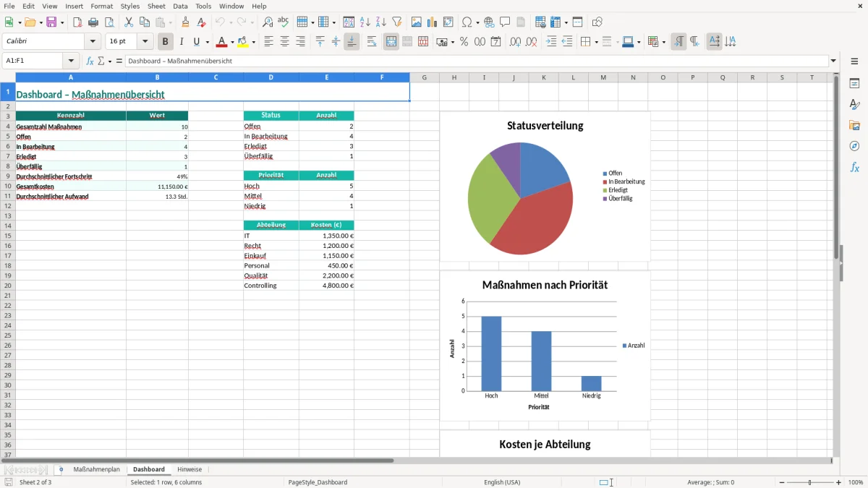The height and width of the screenshot is (488, 868).
Task: Expand the formula bar arrow
Action: point(833,61)
